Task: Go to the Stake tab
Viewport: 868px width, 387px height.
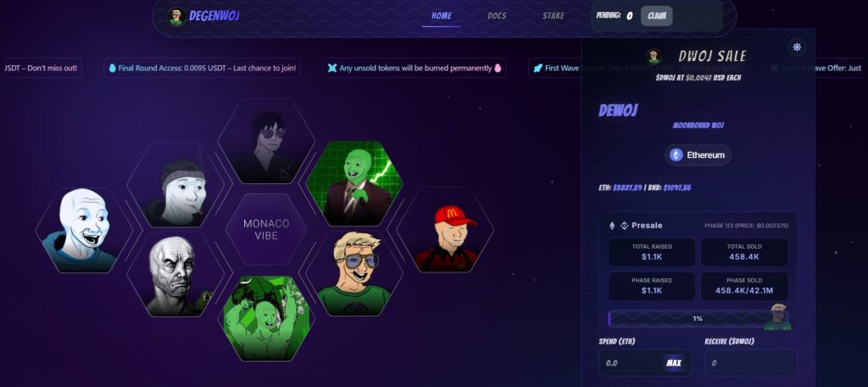Action: 553,15
